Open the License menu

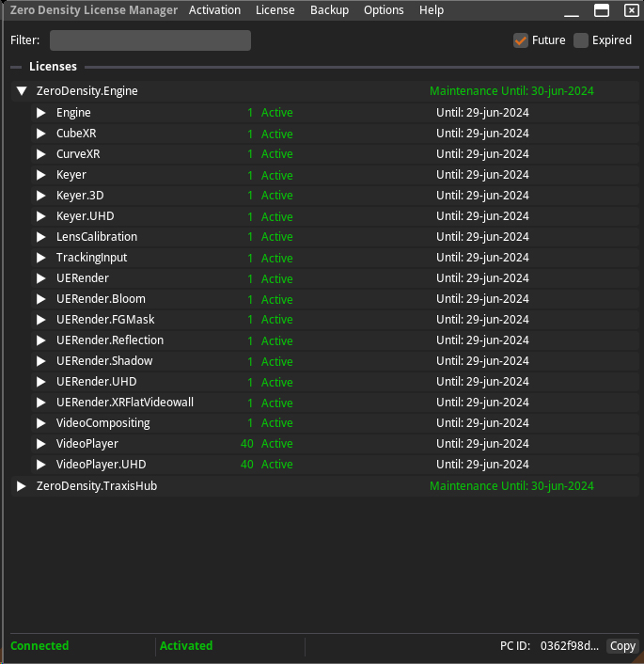click(x=275, y=10)
